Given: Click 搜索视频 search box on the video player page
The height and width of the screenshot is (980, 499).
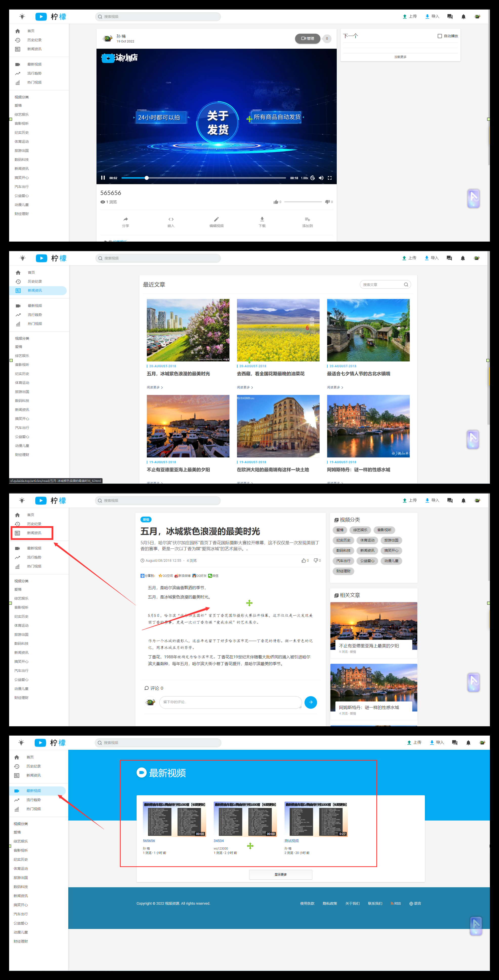Looking at the screenshot, I should click(x=158, y=17).
